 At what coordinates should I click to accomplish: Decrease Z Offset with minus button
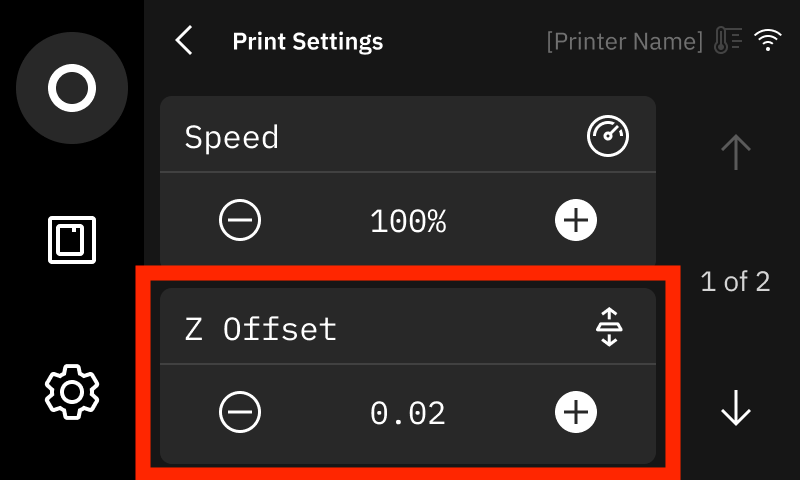click(x=240, y=412)
